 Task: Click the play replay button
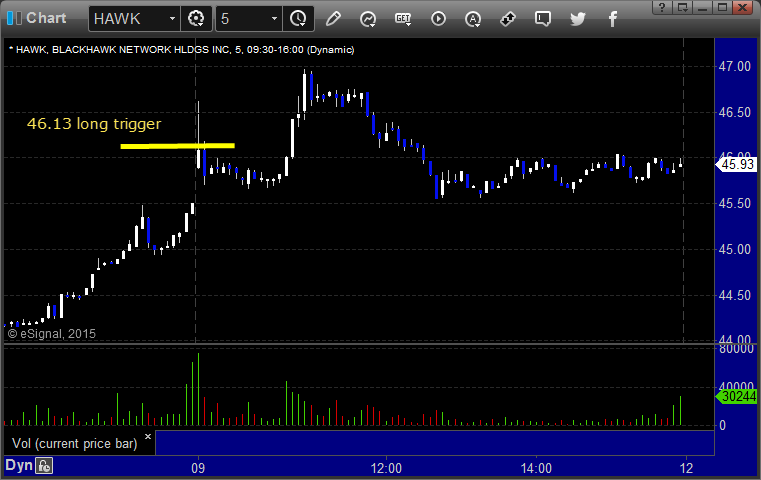(438, 19)
